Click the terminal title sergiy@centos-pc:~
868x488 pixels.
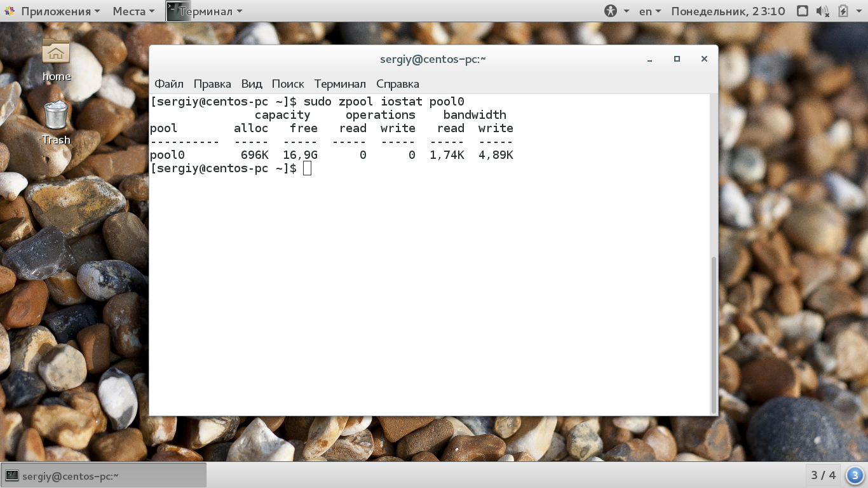click(x=433, y=59)
